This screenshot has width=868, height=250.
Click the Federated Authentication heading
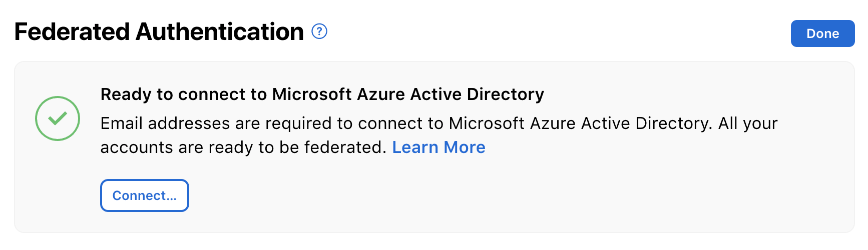pyautogui.click(x=159, y=31)
